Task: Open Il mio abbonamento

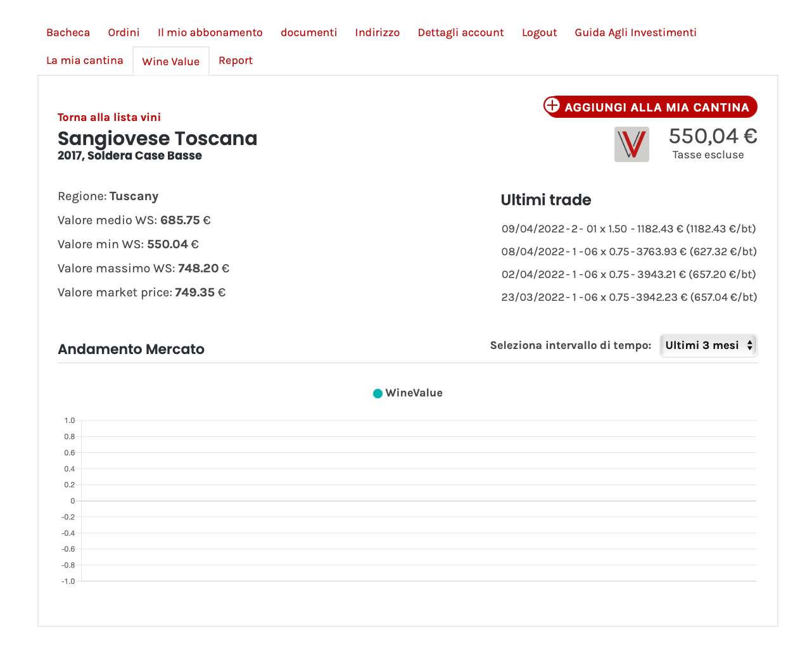Action: pos(210,32)
